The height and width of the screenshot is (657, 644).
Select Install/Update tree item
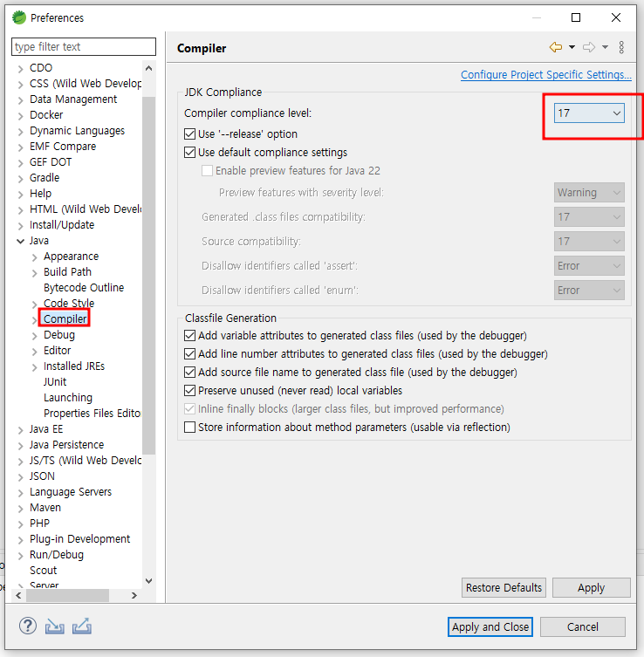point(62,225)
